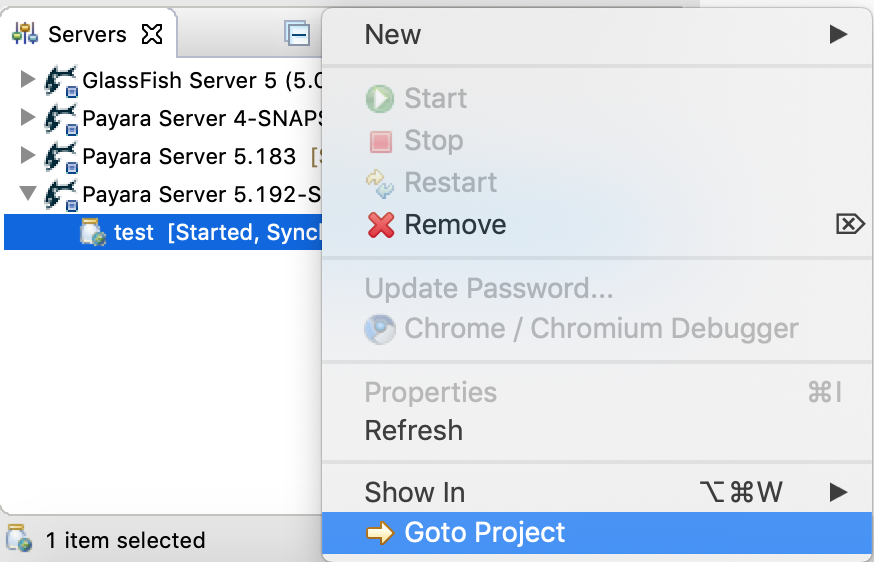Expand the Payara Server 5.183 node

27,156
